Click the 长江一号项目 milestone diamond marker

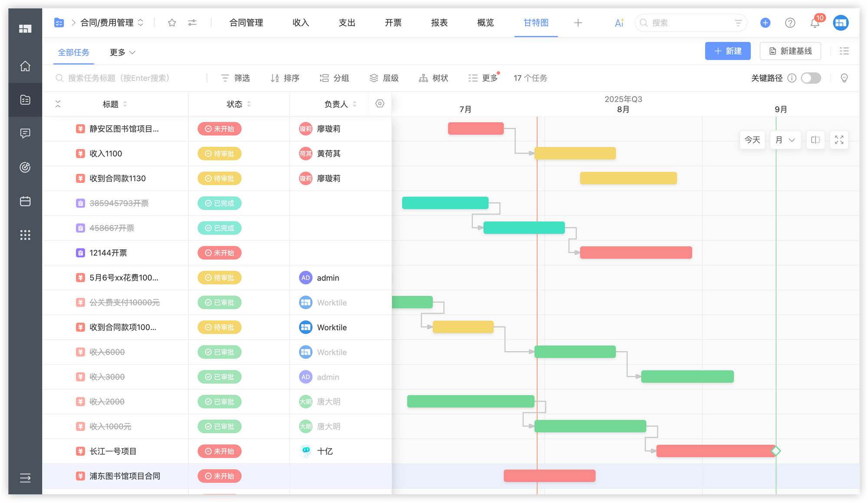(776, 451)
